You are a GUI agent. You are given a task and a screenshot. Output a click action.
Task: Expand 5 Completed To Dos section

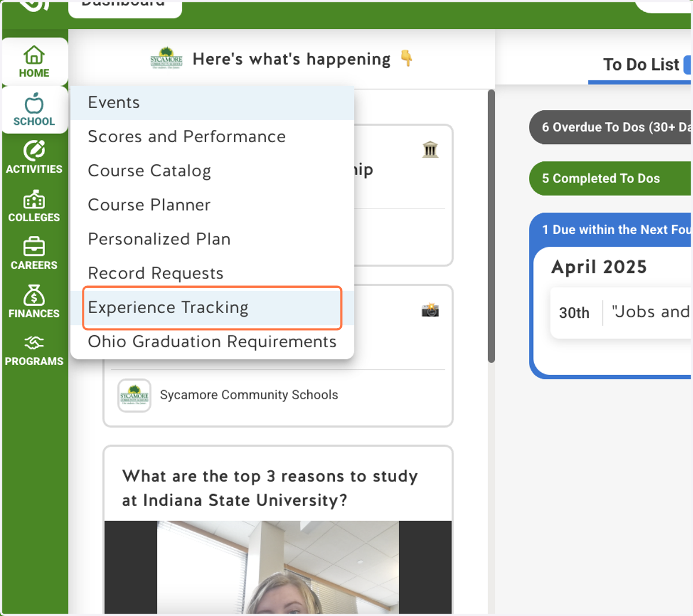click(x=611, y=179)
